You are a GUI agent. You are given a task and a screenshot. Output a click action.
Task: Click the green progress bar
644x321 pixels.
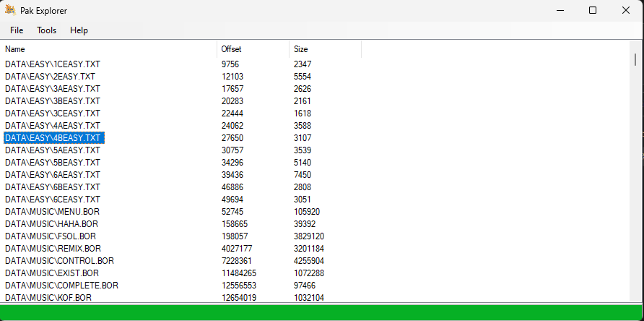tap(322, 313)
